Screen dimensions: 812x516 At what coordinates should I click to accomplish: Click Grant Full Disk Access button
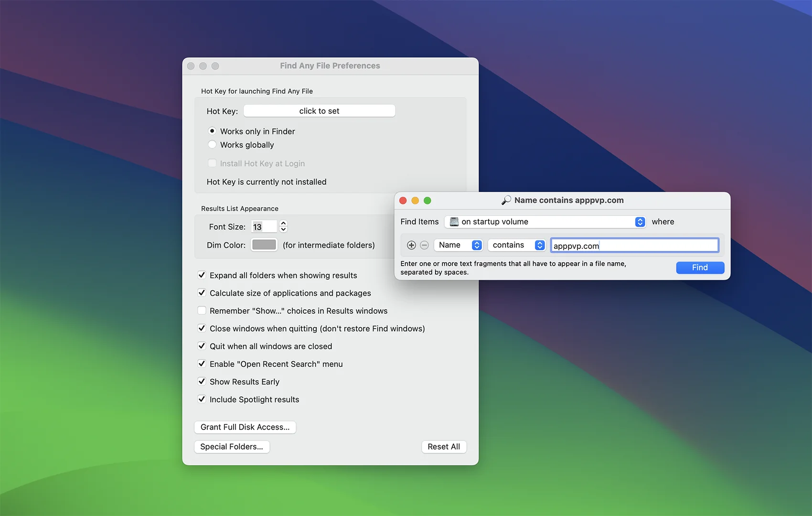click(x=245, y=427)
